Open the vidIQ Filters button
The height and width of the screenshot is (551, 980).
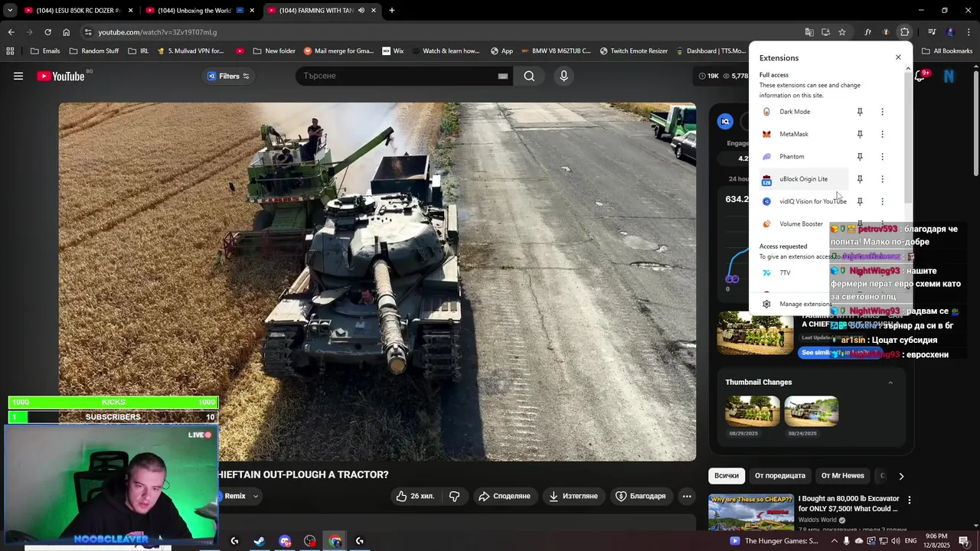coord(228,76)
